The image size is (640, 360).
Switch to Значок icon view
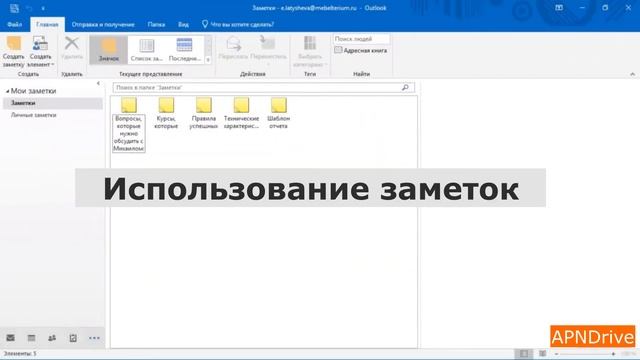[109, 49]
